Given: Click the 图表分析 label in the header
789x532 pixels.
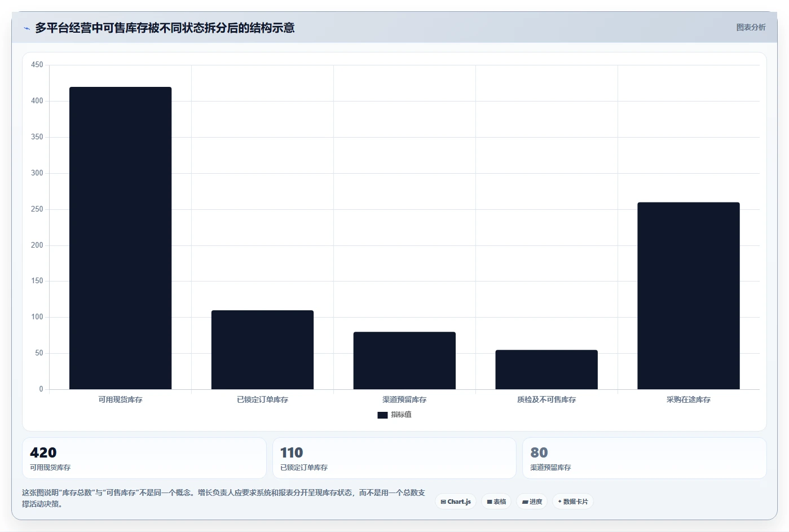Looking at the screenshot, I should coord(751,27).
